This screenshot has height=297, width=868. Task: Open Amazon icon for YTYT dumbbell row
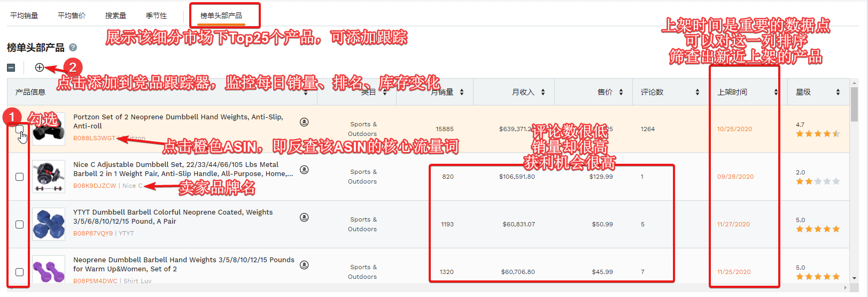304,217
